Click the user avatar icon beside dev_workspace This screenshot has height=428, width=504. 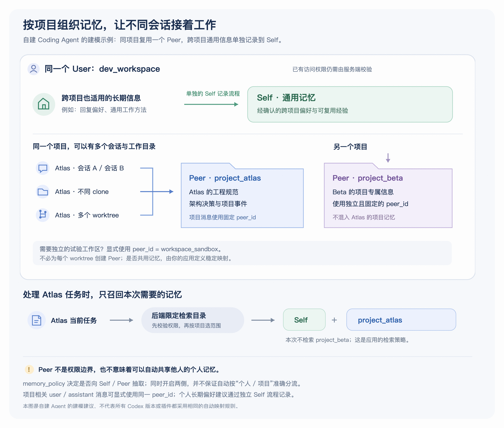coord(33,69)
